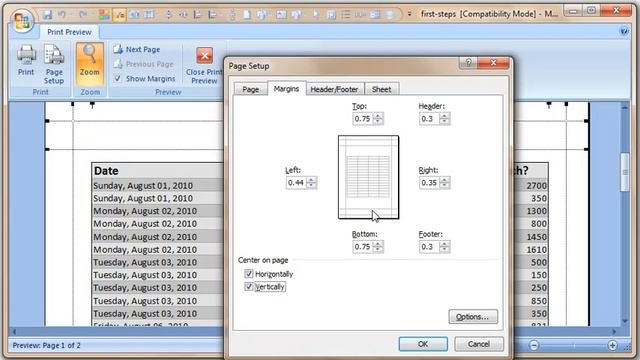640x360 pixels.
Task: Click into the Header margin field
Action: tap(429, 119)
